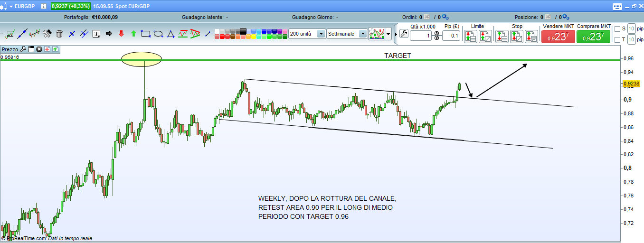Screen dimensions: 644x243
Task: Pick the black color swatch
Action: point(243,31)
